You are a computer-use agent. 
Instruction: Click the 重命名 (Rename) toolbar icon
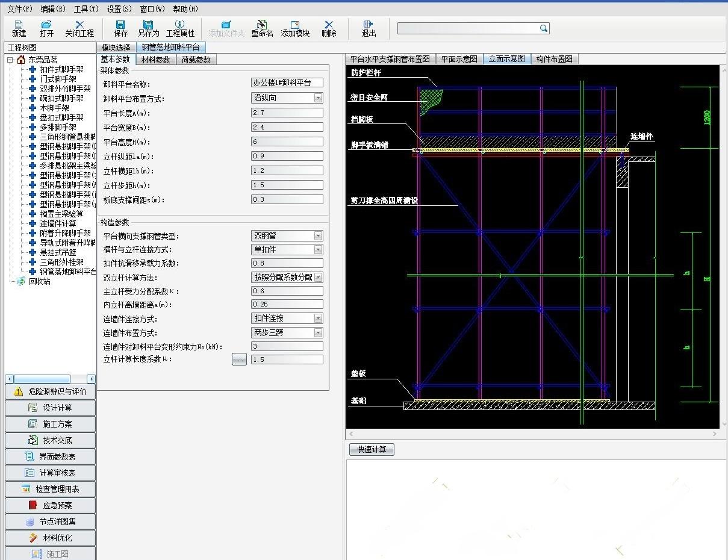(262, 28)
